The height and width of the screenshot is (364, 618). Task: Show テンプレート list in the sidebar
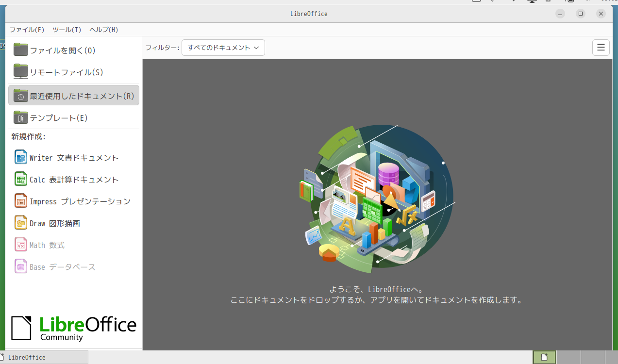(x=58, y=118)
